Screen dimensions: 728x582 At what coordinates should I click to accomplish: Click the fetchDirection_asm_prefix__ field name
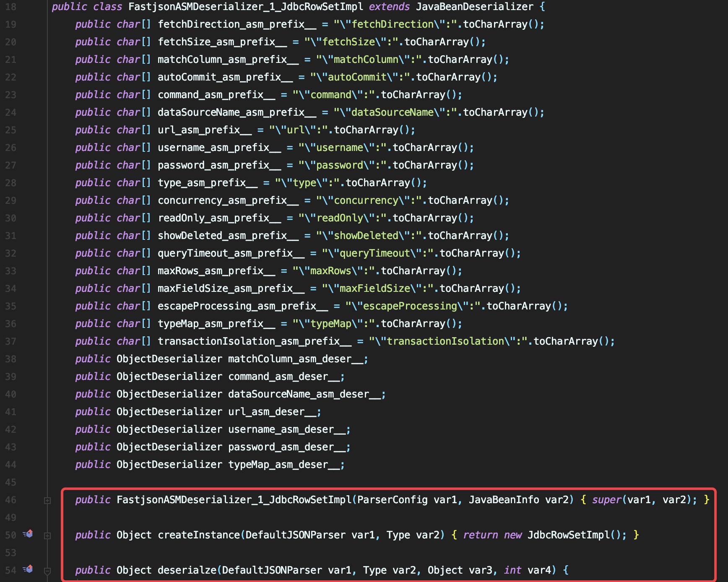[x=237, y=24]
